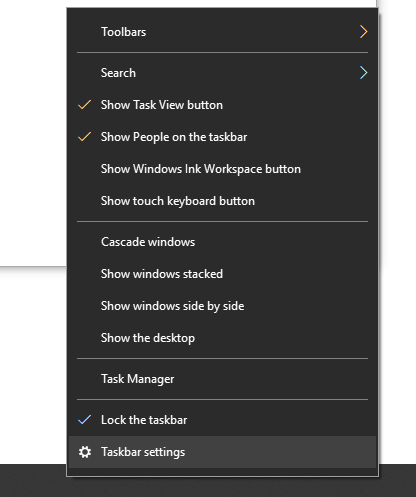Image resolution: width=416 pixels, height=497 pixels.
Task: Open Taskbar settings
Action: 222,452
